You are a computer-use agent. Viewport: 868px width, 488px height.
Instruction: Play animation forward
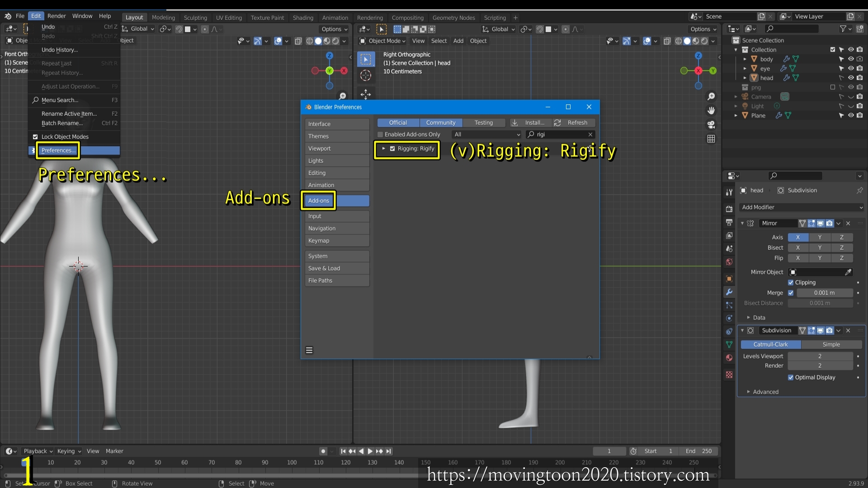[370, 451]
